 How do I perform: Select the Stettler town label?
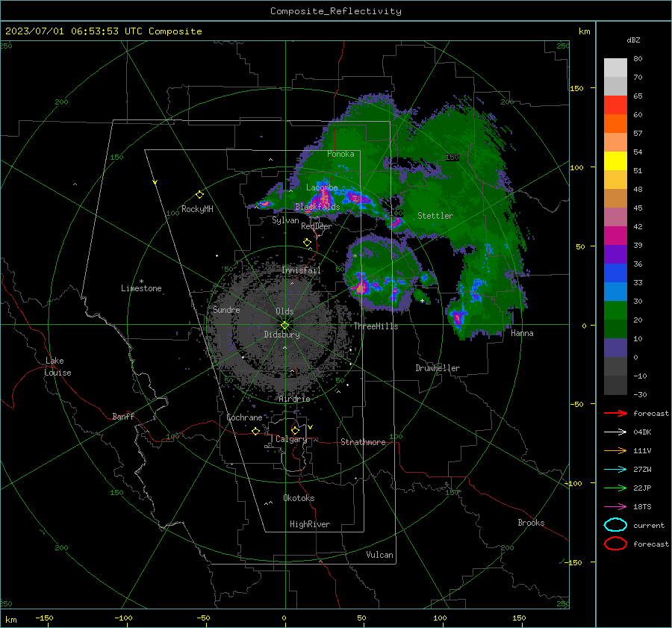[435, 216]
